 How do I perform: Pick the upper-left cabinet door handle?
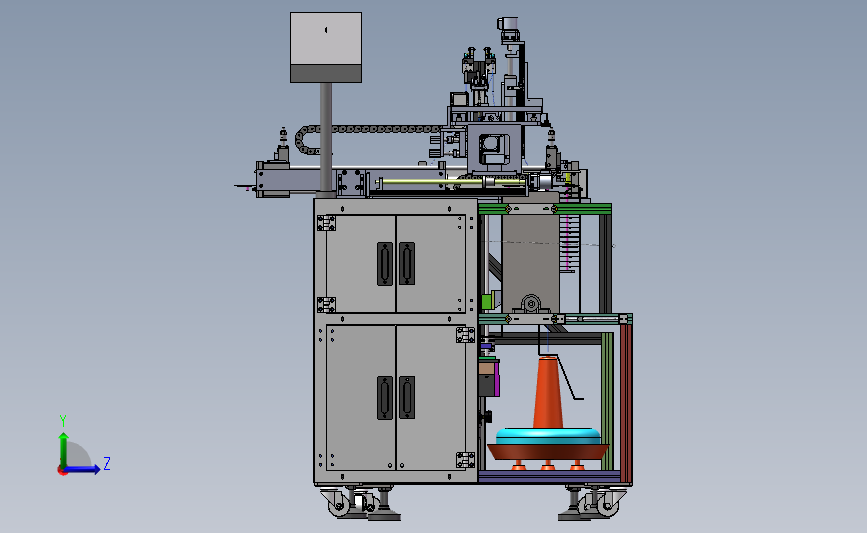point(385,264)
